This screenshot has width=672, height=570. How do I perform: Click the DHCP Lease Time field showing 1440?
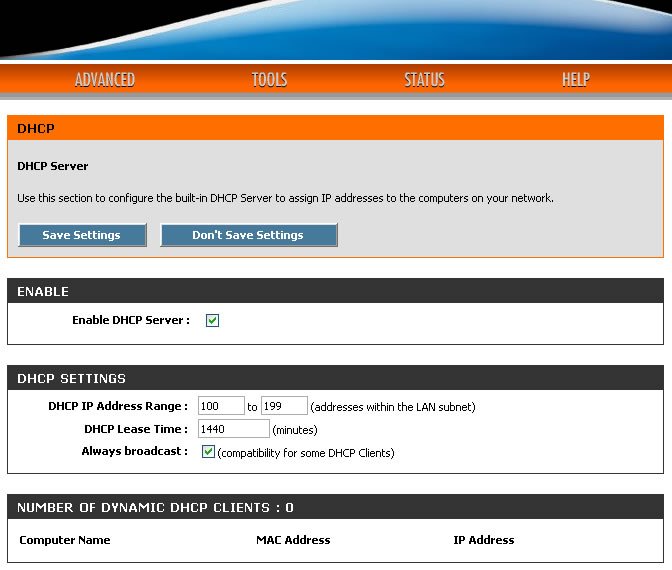234,429
